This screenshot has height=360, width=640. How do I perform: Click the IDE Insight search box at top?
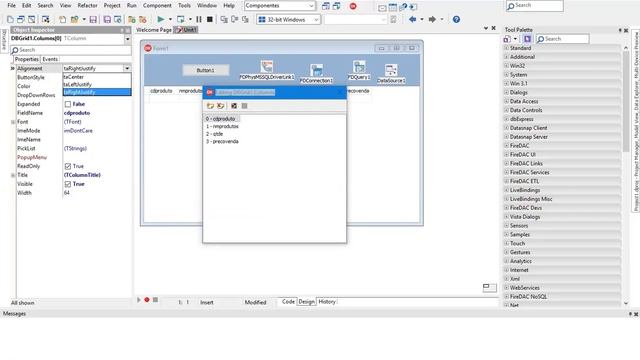coord(535,6)
